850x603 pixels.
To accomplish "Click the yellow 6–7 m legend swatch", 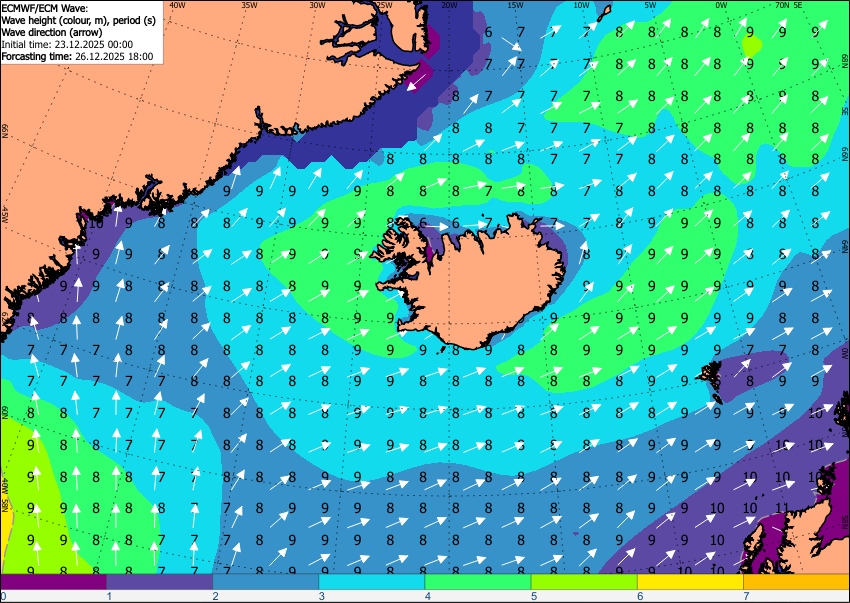I will (691, 581).
